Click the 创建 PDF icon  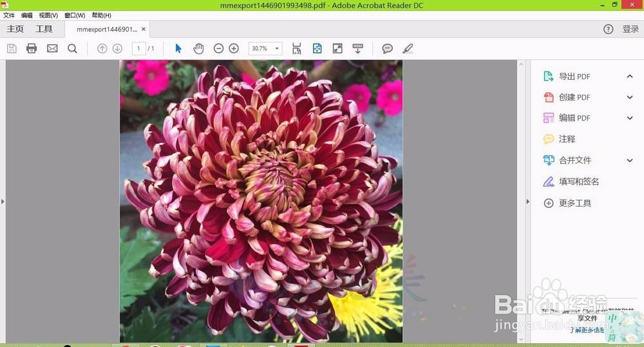(548, 97)
